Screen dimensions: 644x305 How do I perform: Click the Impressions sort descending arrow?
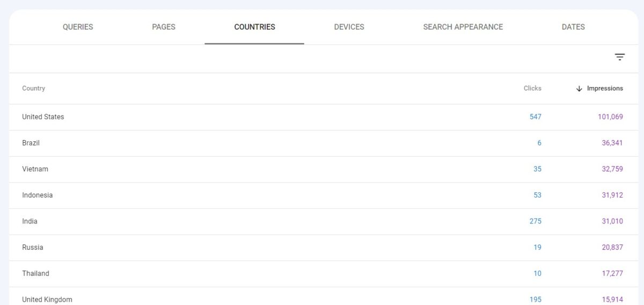pos(579,89)
